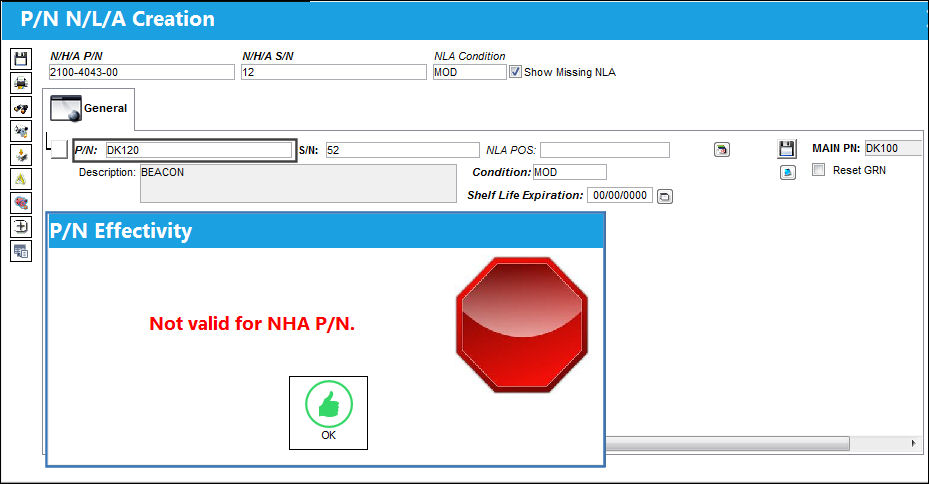This screenshot has height=484, width=929.
Task: Click the 'P/N N/L/A Creation' window title
Action: (117, 19)
